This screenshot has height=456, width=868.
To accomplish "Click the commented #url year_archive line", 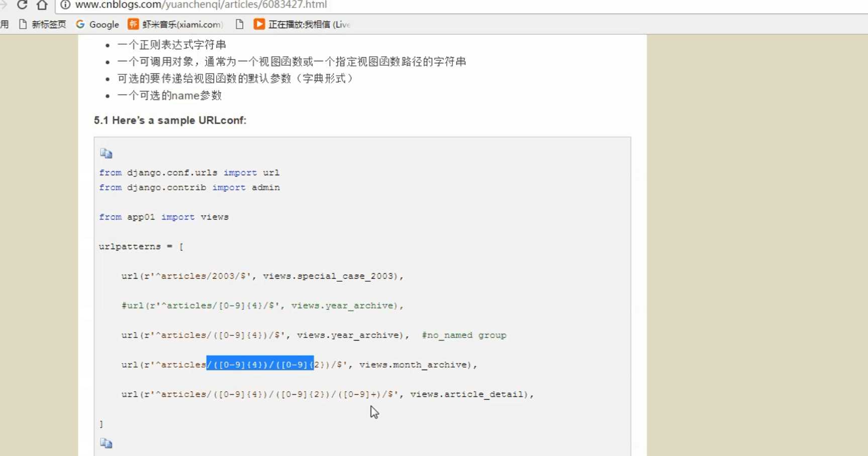I will (x=262, y=306).
